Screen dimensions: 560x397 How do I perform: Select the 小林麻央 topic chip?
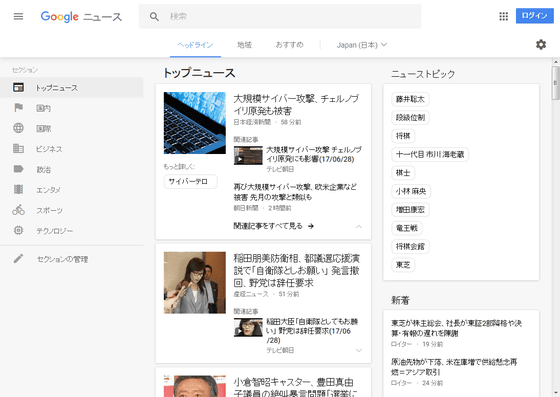pos(411,191)
